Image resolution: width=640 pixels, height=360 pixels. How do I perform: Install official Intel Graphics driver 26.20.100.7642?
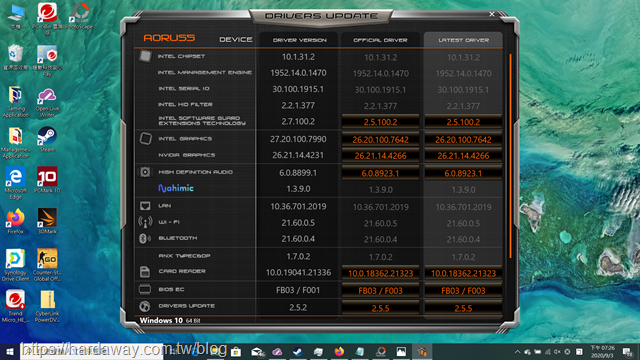[380, 140]
